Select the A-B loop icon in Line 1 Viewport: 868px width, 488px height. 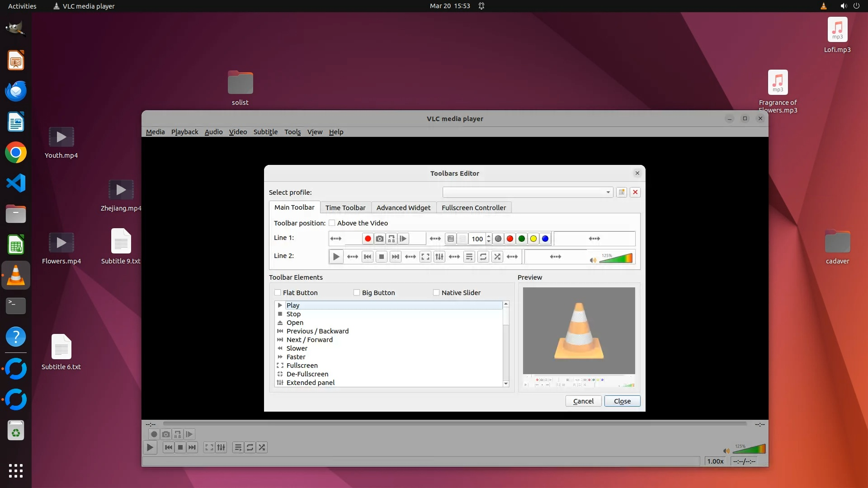[x=392, y=239]
